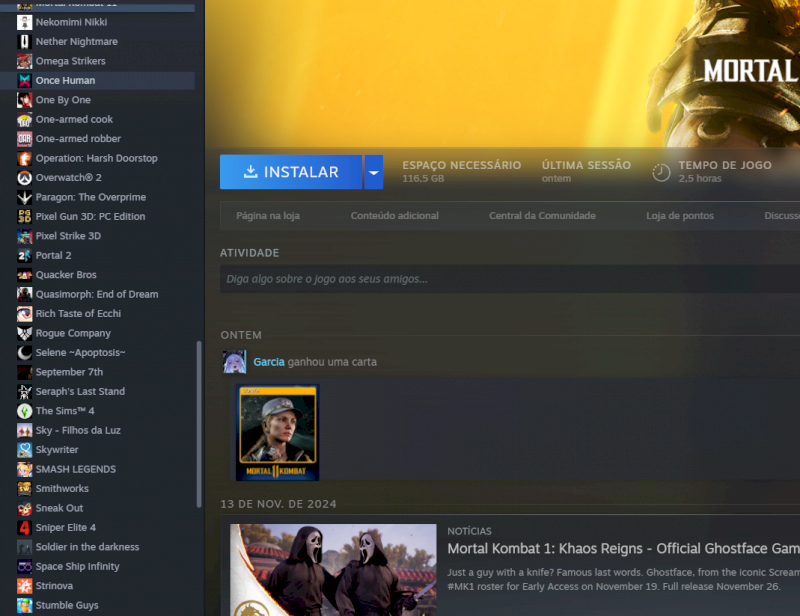Click the Rogue Company icon
Image resolution: width=800 pixels, height=616 pixels.
click(x=25, y=333)
